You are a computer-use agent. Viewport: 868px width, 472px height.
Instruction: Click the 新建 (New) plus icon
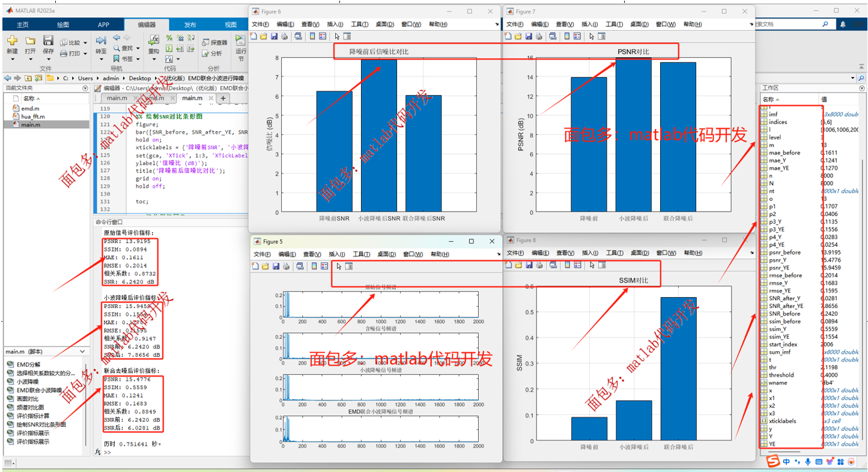[x=12, y=41]
